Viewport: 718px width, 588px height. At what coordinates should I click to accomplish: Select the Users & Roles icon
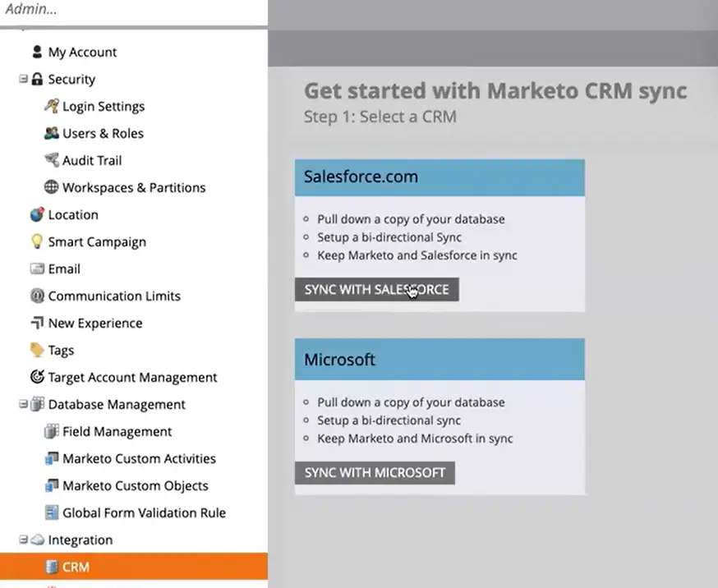click(x=52, y=133)
